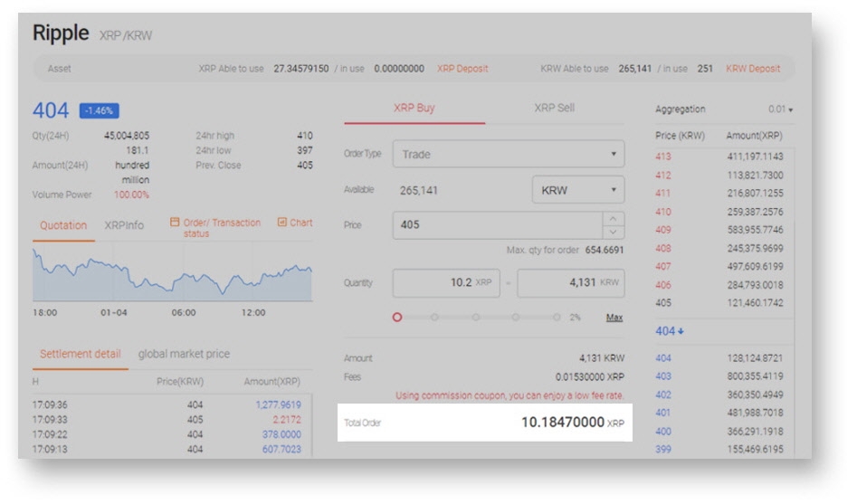The width and height of the screenshot is (857, 504).
Task: Open the Order Type Trade dropdown
Action: point(509,154)
